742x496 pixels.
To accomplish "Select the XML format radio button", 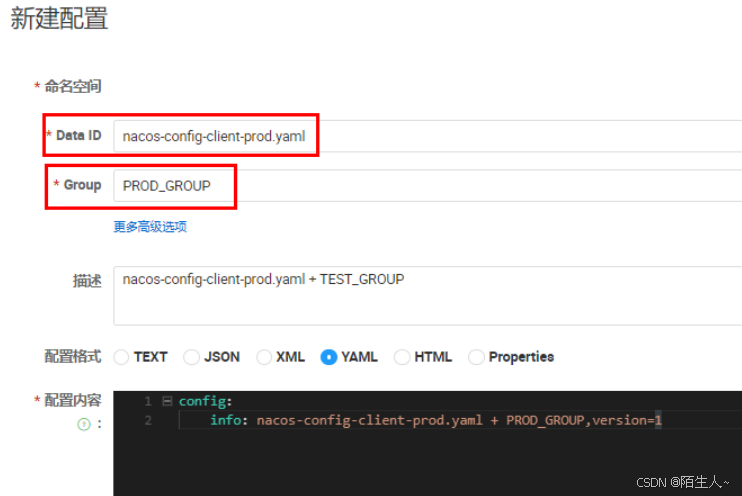I will click(264, 357).
